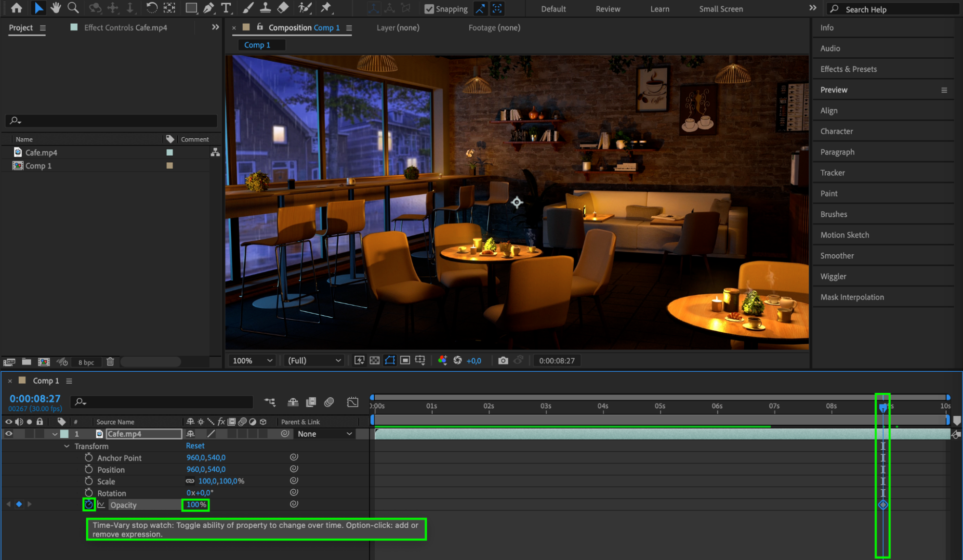Select the Zoom magnifier tool
963x560 pixels.
(73, 8)
